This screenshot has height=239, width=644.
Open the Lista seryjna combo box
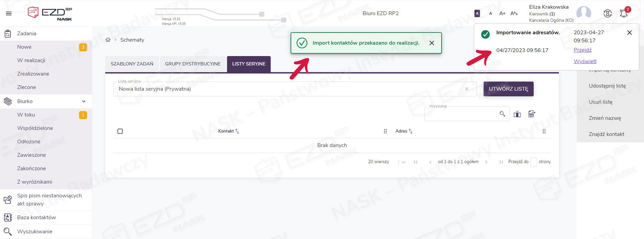[x=289, y=89]
